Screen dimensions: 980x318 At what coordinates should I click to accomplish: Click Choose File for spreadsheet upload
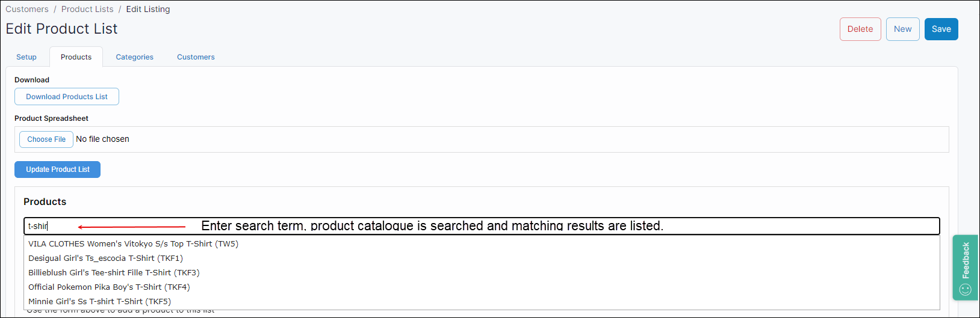click(x=46, y=139)
